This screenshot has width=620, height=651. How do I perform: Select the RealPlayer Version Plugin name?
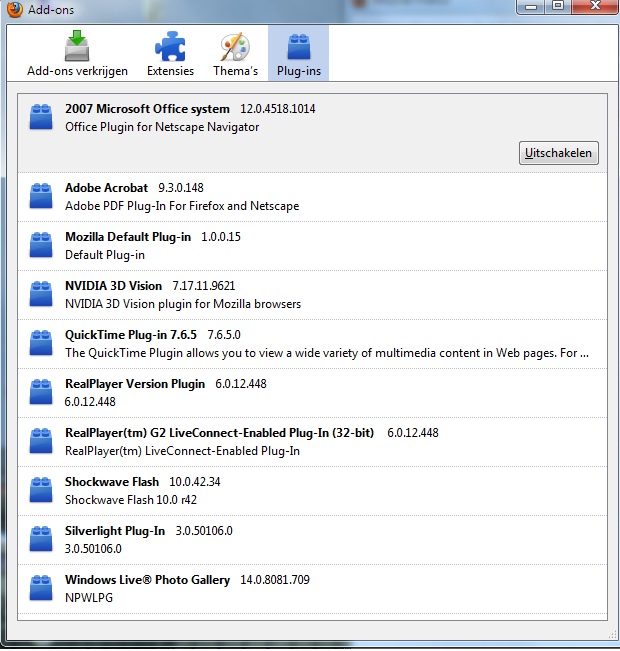click(135, 384)
